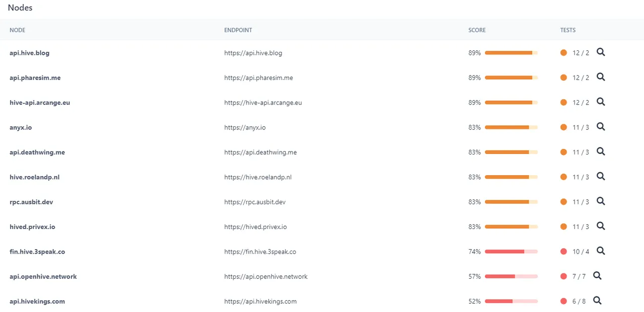Click the SCORE column header

pyautogui.click(x=477, y=30)
